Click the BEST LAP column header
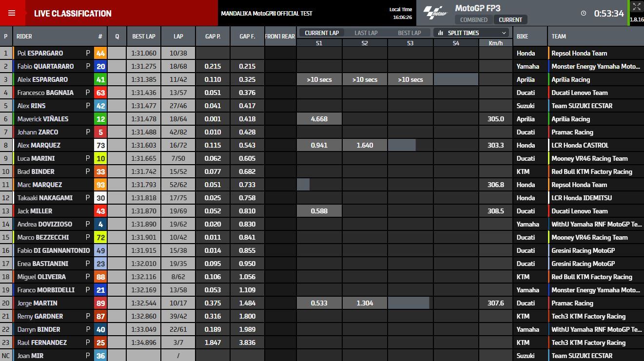The width and height of the screenshot is (644, 361). 144,37
